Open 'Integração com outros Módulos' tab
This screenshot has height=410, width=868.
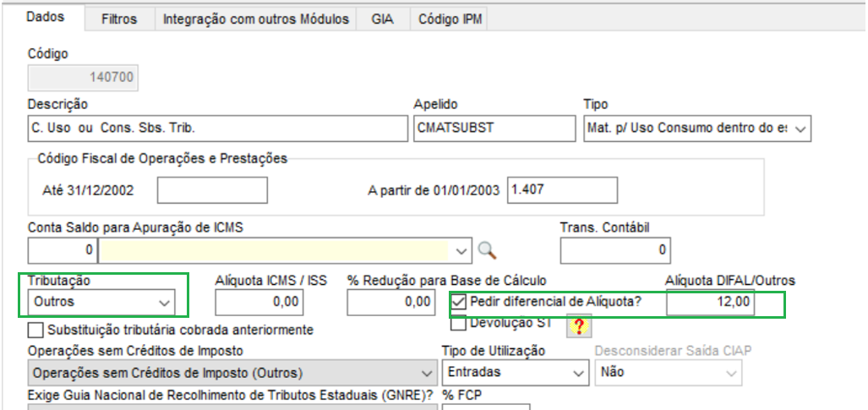[x=255, y=19]
